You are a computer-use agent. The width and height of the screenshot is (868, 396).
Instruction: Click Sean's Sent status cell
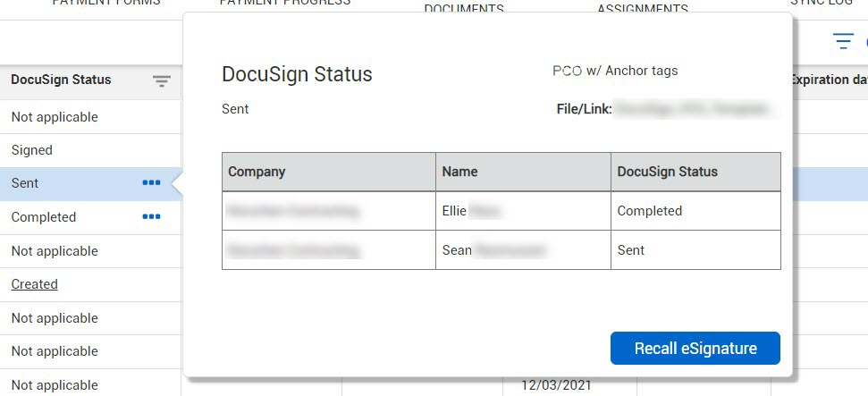(x=695, y=250)
